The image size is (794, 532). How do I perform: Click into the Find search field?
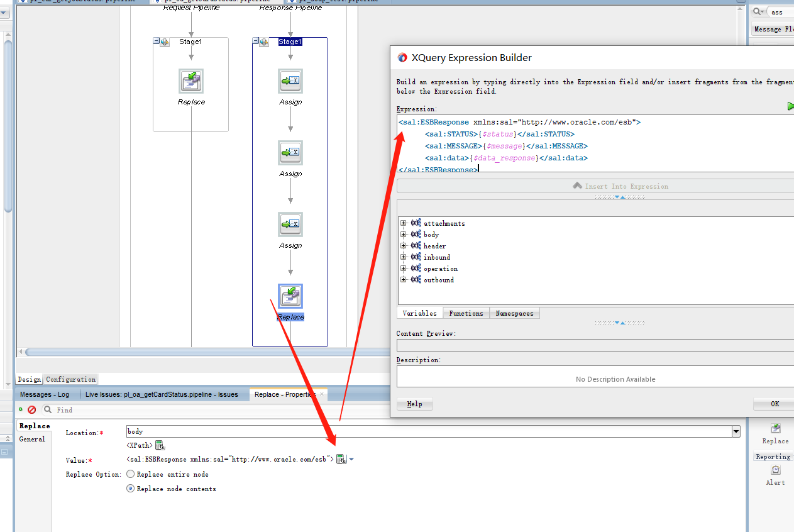pyautogui.click(x=220, y=409)
